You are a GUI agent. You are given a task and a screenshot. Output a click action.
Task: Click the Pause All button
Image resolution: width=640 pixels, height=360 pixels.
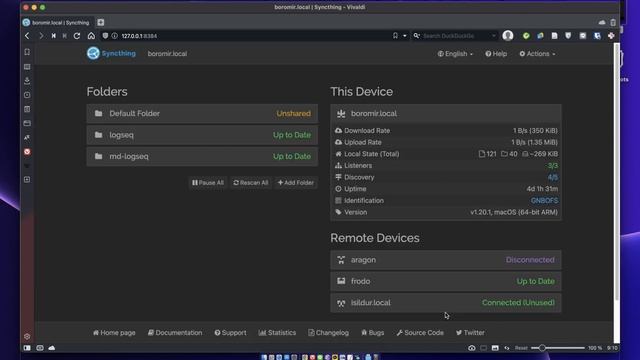coord(208,183)
